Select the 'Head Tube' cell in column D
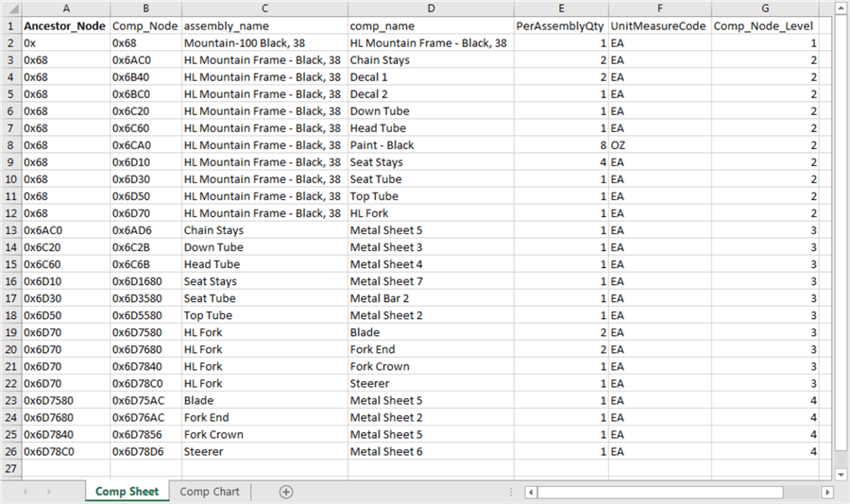This screenshot has height=504, width=850. (x=431, y=128)
